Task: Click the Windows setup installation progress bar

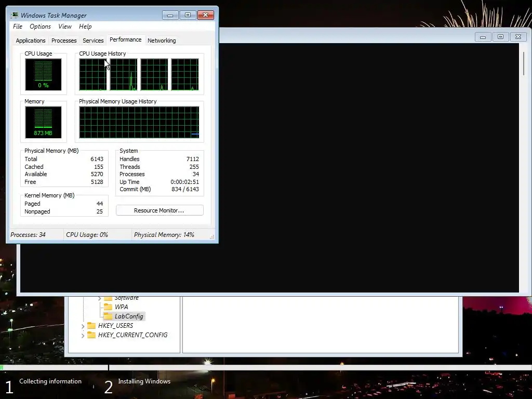Action: 266,367
